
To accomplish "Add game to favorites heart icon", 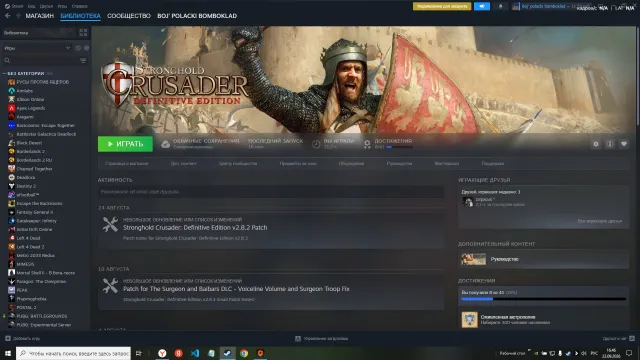I will coord(624,144).
